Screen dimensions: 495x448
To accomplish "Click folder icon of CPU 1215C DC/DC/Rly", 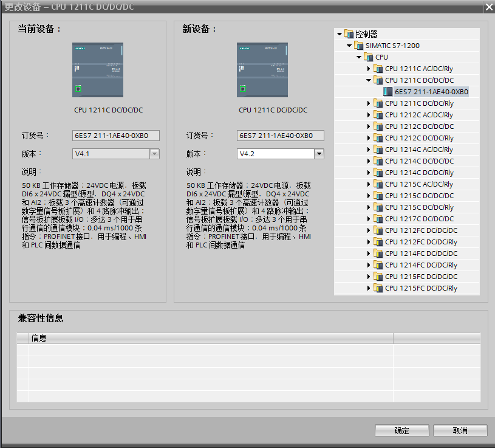I will (378, 207).
